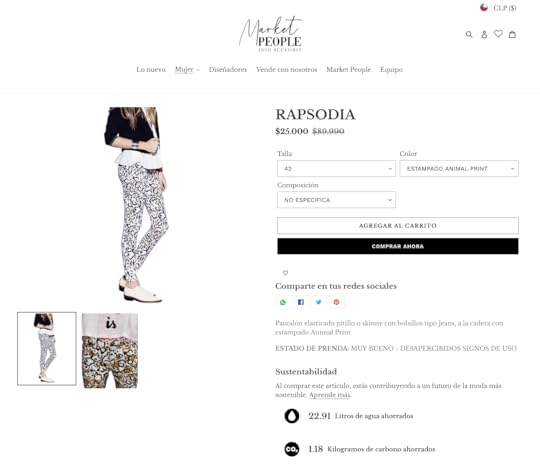540x469 pixels.
Task: Share product via WhatsApp icon
Action: (x=283, y=302)
